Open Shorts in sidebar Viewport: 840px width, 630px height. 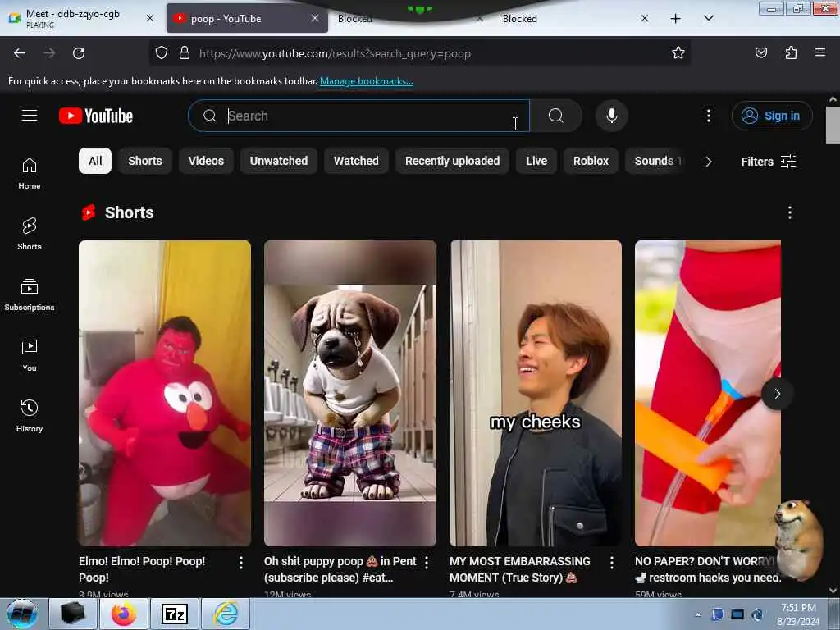pos(30,234)
